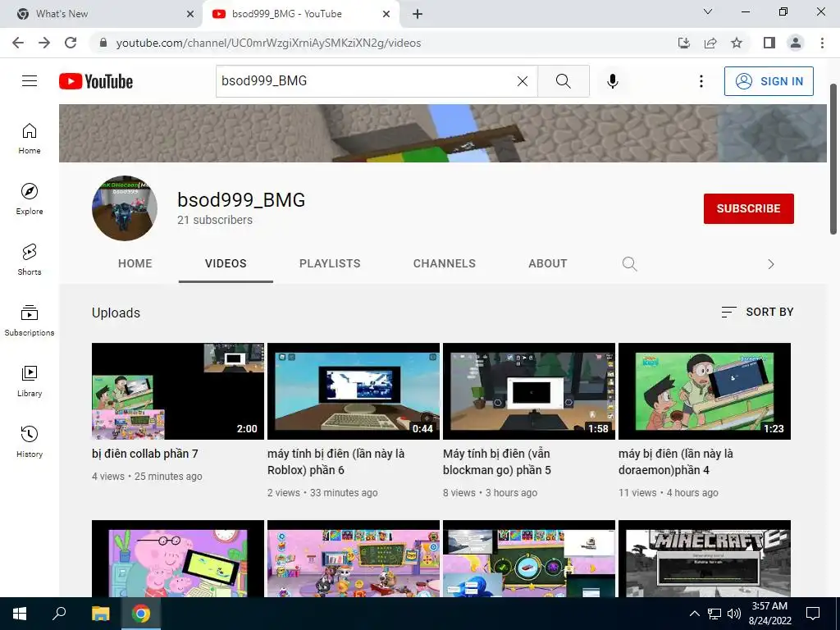Open the SORT BY dropdown
The width and height of the screenshot is (840, 630).
tap(757, 312)
